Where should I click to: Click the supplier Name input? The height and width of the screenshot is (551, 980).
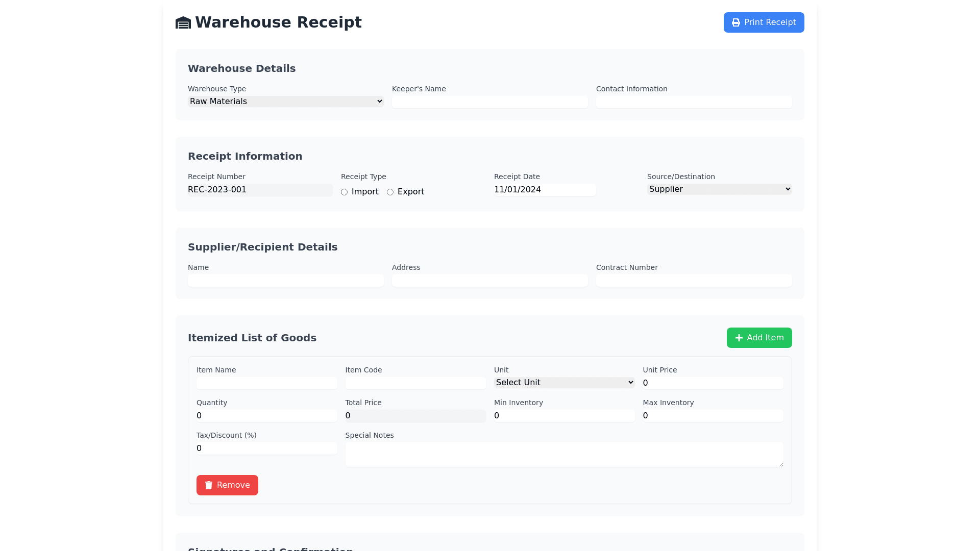tap(285, 281)
